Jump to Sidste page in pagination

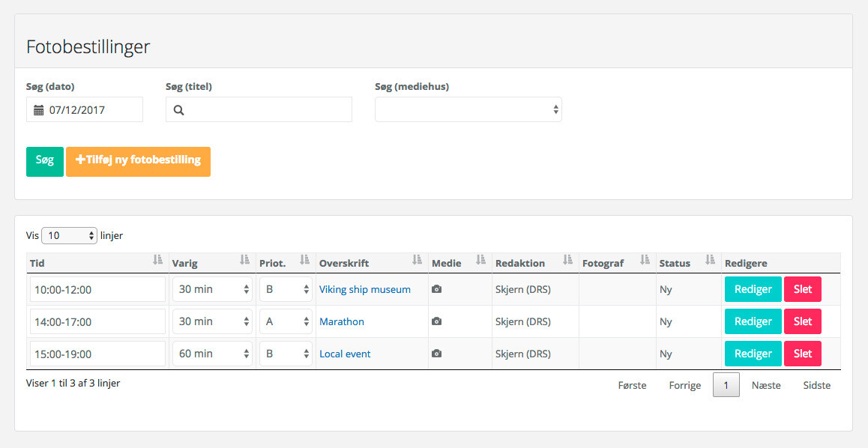(x=816, y=385)
